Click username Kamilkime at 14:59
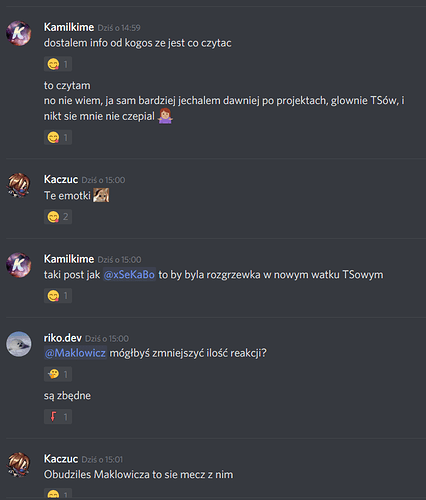The width and height of the screenshot is (426, 500). click(69, 27)
